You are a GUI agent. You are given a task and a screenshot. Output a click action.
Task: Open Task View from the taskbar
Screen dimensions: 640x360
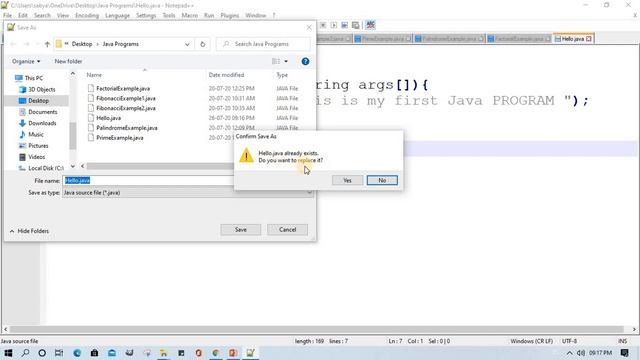(59, 353)
